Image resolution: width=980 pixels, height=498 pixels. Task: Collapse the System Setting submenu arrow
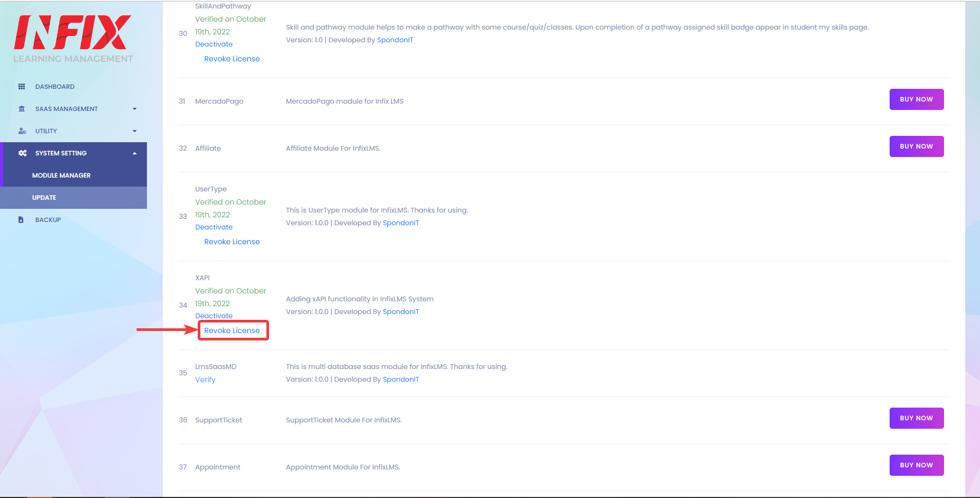135,153
